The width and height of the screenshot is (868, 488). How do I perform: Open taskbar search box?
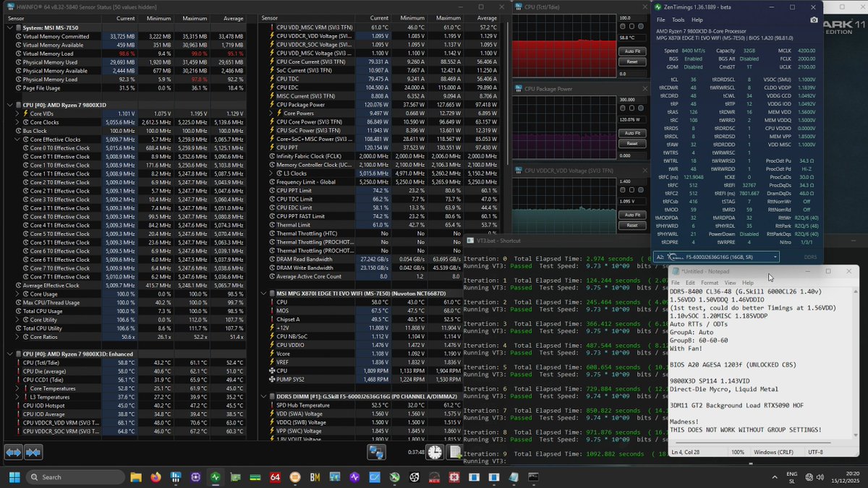point(76,477)
